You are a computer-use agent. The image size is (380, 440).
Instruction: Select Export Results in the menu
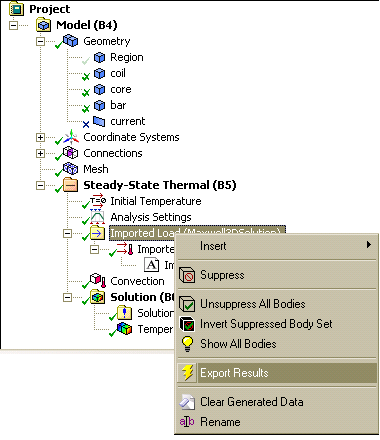coord(276,373)
